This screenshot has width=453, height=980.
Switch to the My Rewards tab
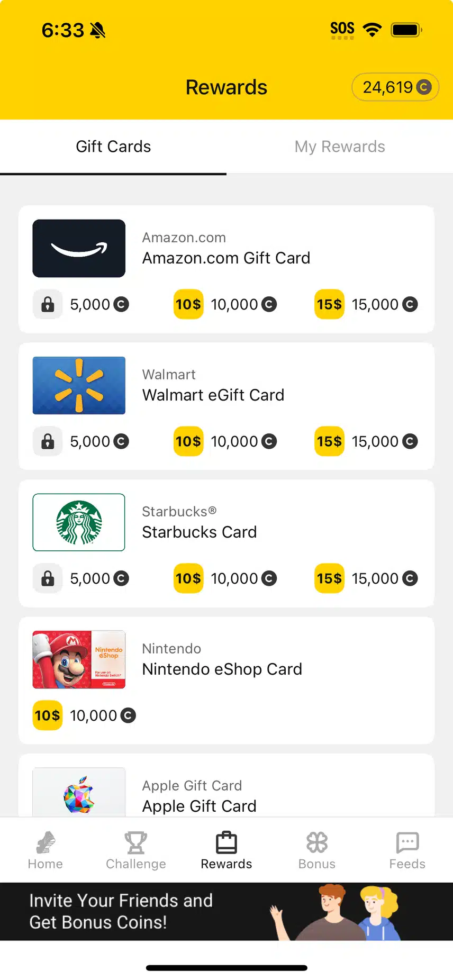click(340, 147)
